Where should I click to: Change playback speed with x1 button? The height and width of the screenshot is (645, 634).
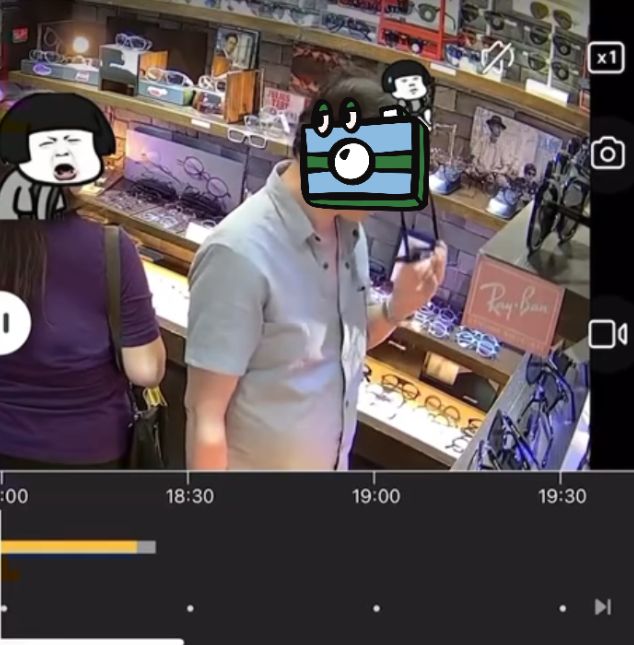(x=606, y=58)
